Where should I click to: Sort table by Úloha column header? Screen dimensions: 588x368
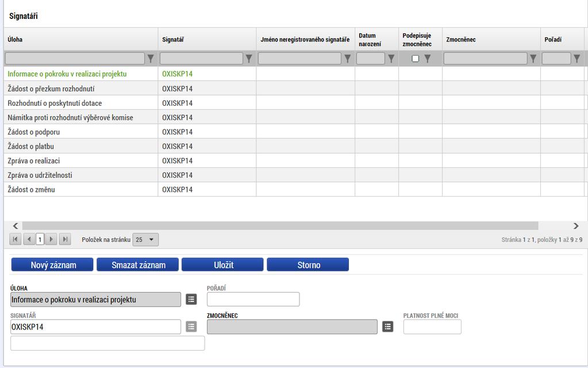coord(15,40)
